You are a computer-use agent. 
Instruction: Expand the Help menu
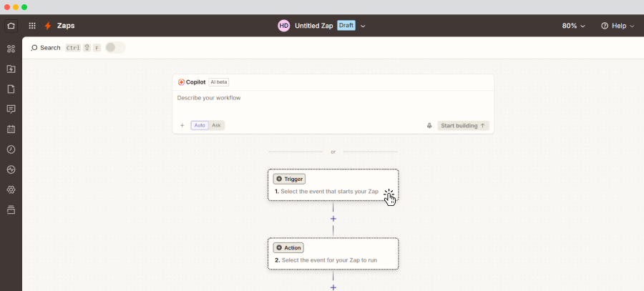[x=618, y=26]
